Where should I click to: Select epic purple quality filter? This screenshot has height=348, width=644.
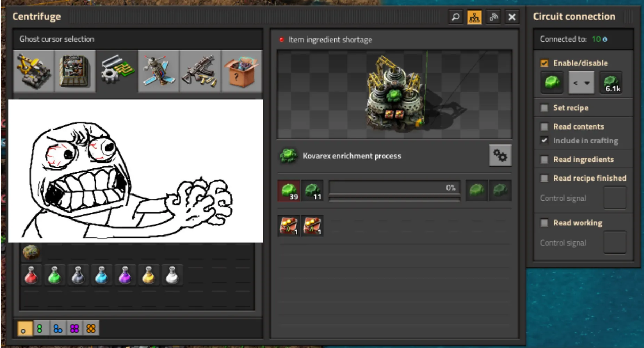(74, 329)
